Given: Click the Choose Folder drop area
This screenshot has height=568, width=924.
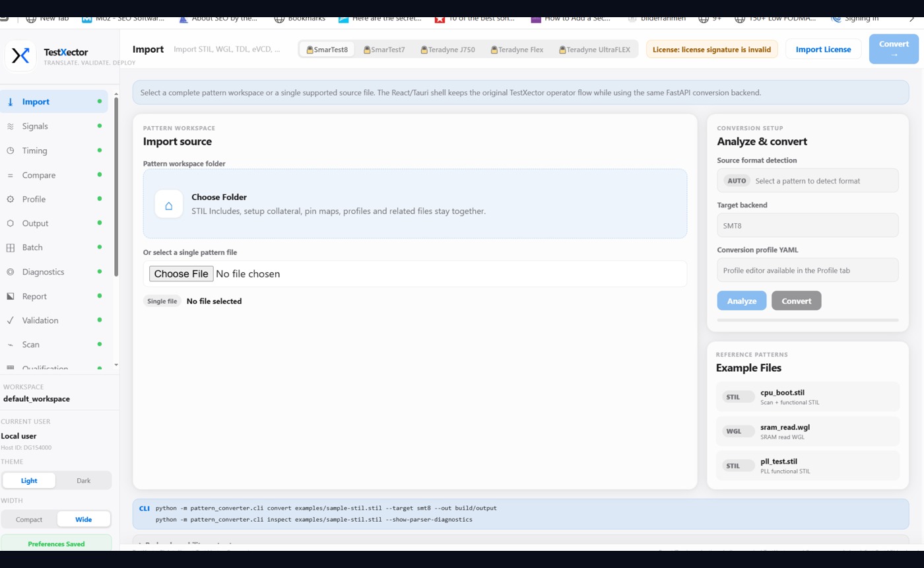Looking at the screenshot, I should click(x=414, y=203).
